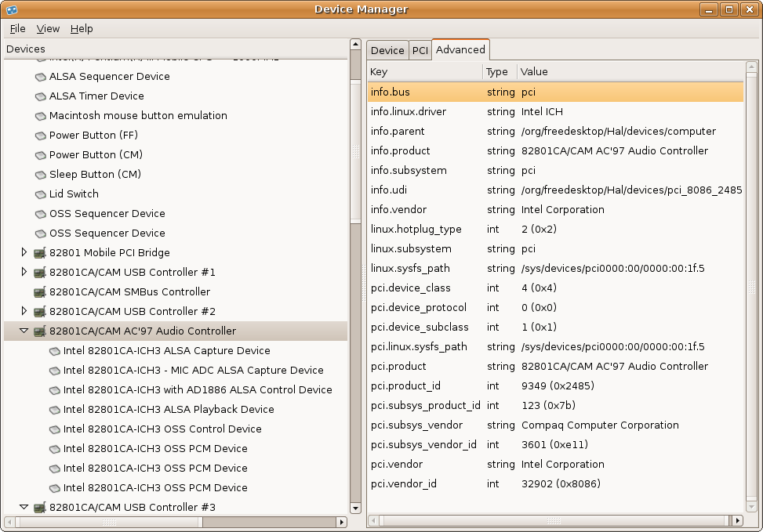
Task: Click the 82801CA/CAM SMBus Controller card icon
Action: point(40,292)
